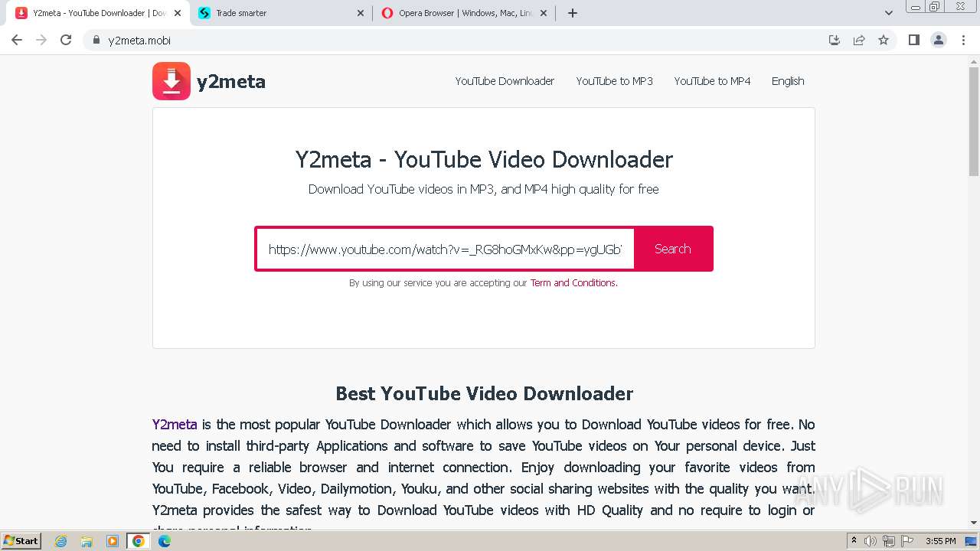Click the page vertical scrollbar thumb

[x=974, y=122]
